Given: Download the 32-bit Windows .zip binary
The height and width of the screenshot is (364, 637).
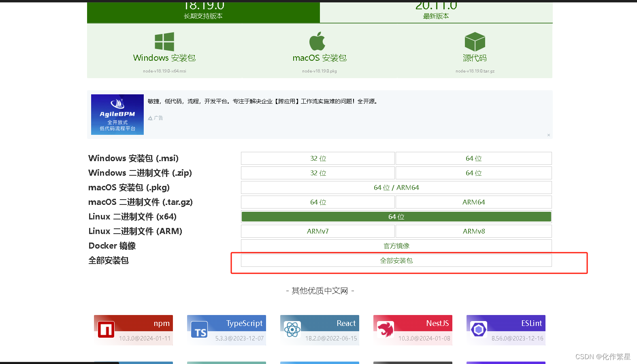Looking at the screenshot, I should click(318, 173).
